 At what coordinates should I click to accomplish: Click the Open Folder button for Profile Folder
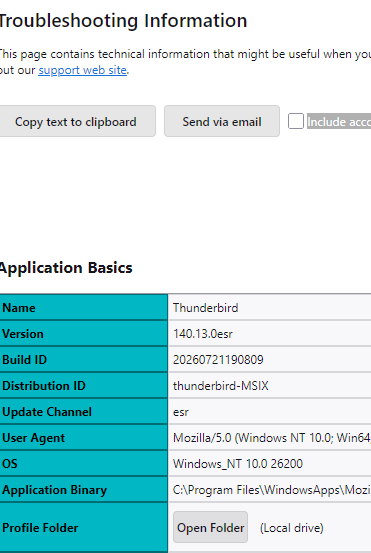tap(211, 527)
